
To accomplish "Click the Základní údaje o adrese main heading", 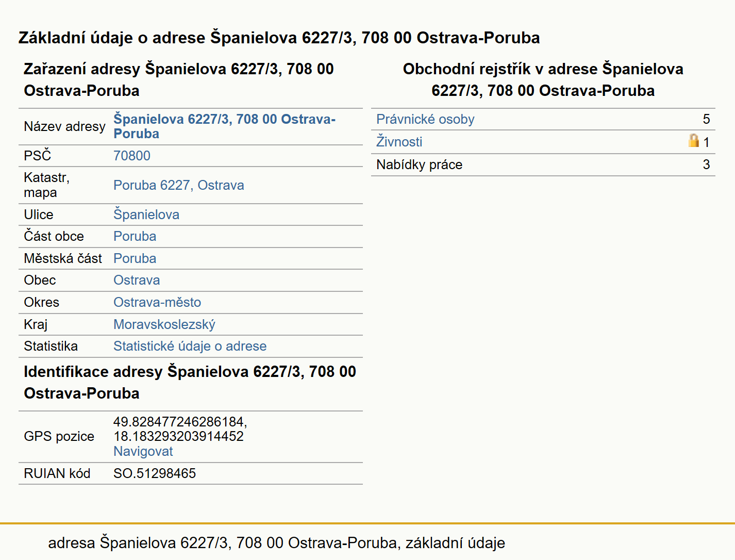I will pyautogui.click(x=279, y=38).
